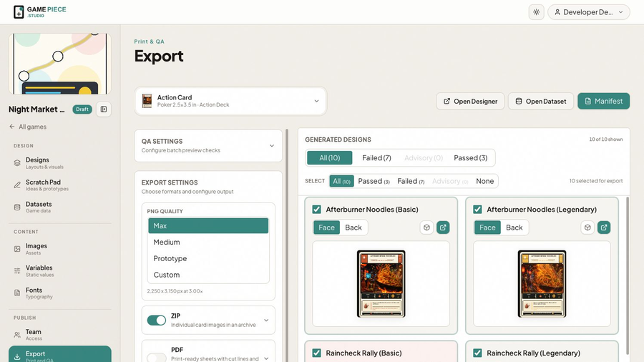
Task: Click the Open Designer button
Action: [x=470, y=101]
